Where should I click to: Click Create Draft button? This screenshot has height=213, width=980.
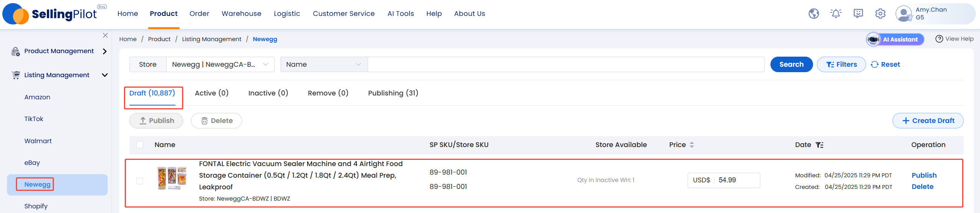point(928,121)
